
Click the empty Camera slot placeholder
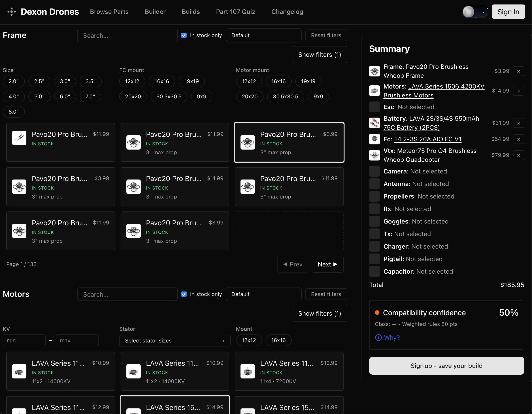375,171
